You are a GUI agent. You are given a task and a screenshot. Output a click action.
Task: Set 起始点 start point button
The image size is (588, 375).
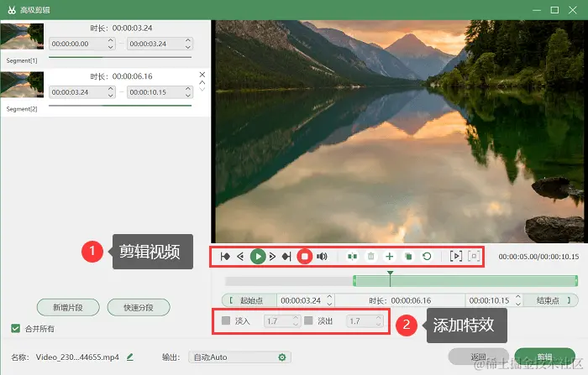[x=249, y=300]
